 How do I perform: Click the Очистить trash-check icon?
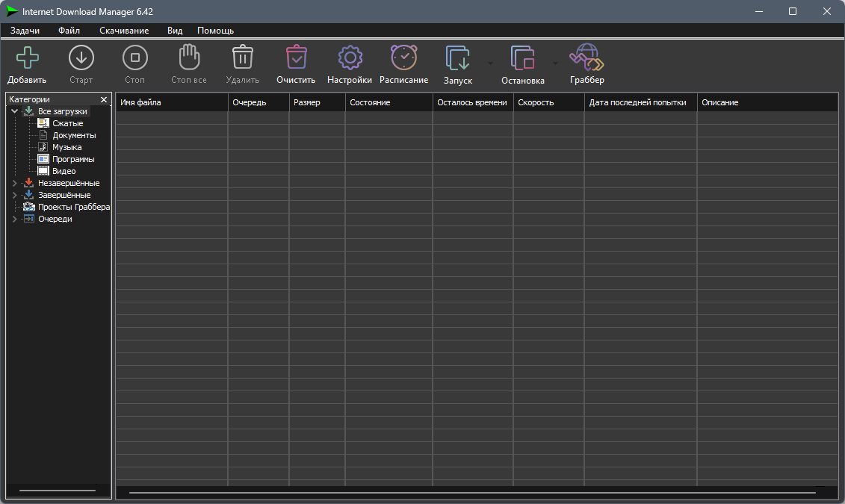pos(296,58)
